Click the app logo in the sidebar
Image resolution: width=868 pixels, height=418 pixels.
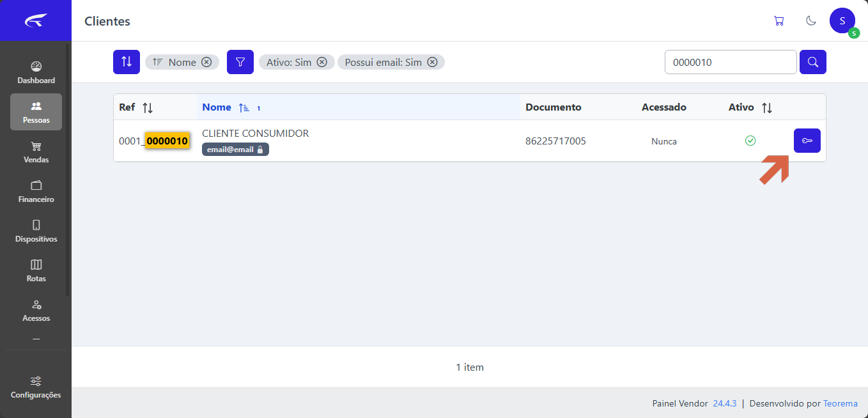pos(36,21)
